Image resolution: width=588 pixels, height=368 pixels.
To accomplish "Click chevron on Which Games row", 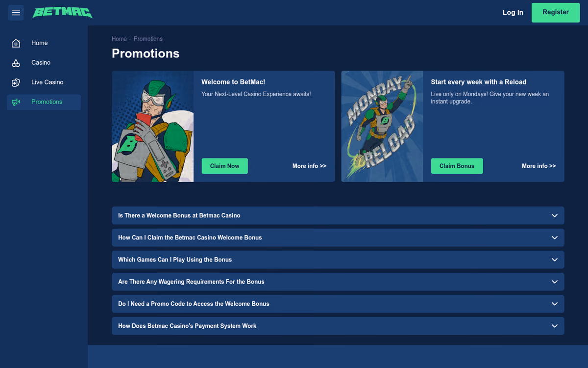I will [x=555, y=260].
